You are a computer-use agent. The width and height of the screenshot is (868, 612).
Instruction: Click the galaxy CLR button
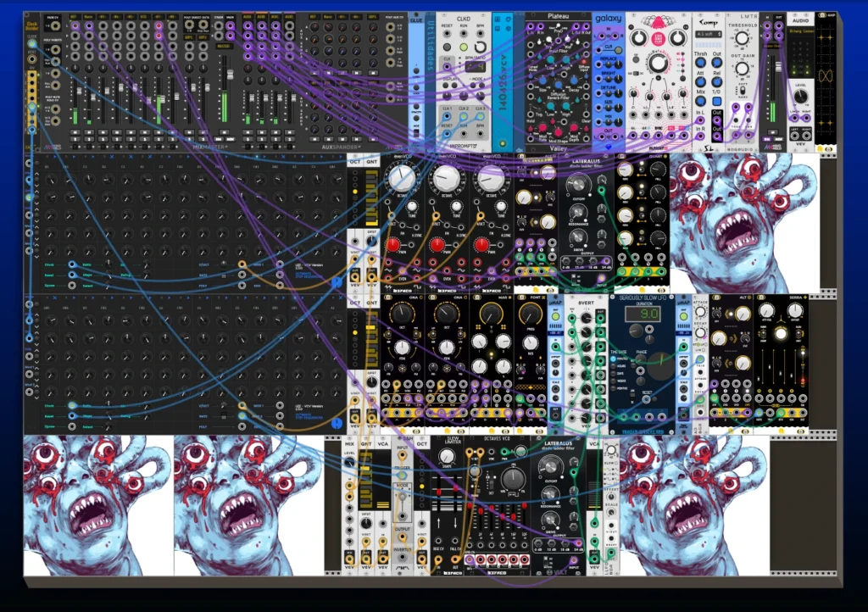[x=618, y=50]
